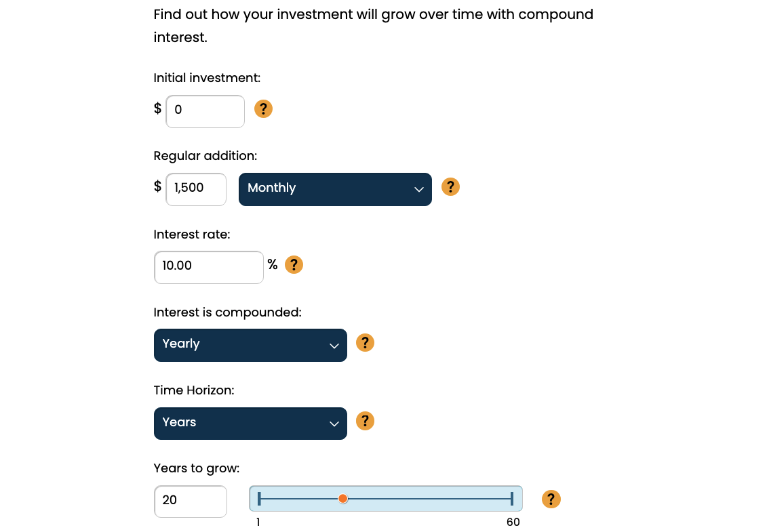
Task: Click the Years to grow number field
Action: (x=190, y=502)
